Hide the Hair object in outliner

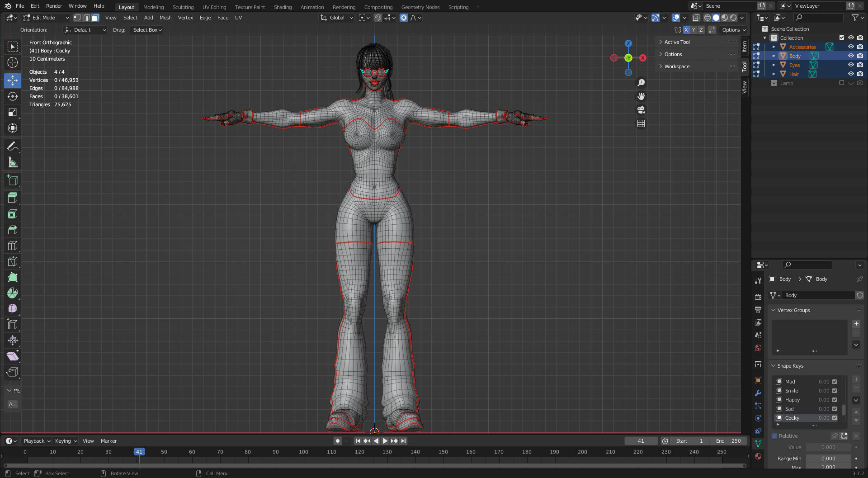coord(851,74)
